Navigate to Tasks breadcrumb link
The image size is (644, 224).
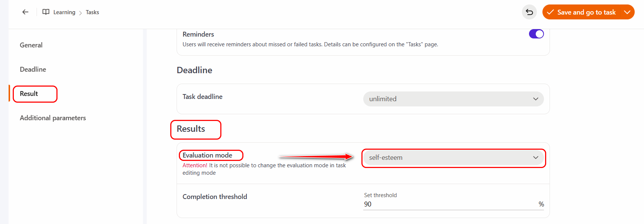tap(92, 12)
